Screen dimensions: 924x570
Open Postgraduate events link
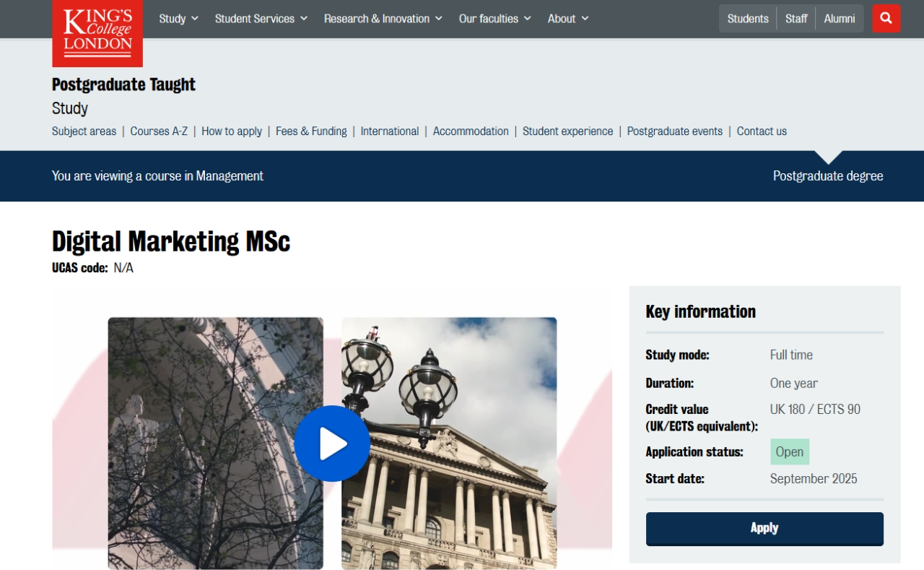click(x=675, y=131)
